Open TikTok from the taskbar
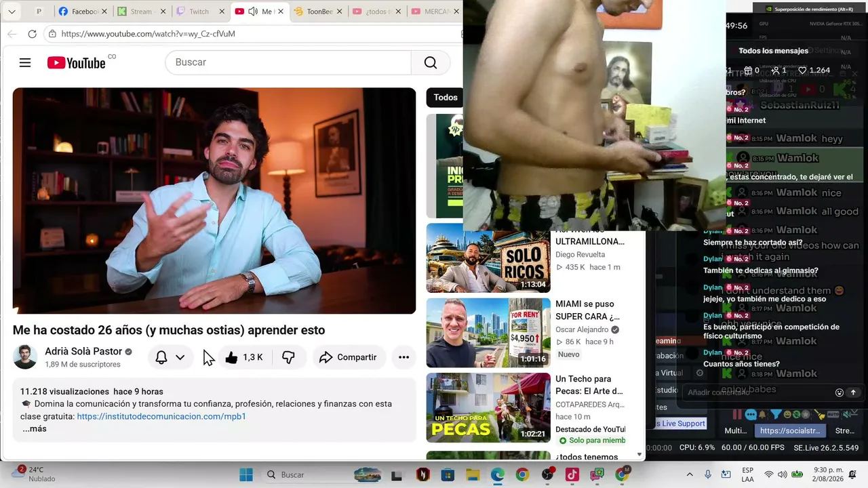868x488 pixels. (x=572, y=474)
